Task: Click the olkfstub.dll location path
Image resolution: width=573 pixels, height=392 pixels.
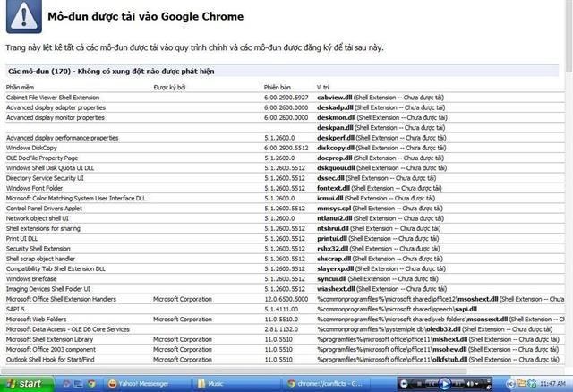Action: [x=438, y=360]
